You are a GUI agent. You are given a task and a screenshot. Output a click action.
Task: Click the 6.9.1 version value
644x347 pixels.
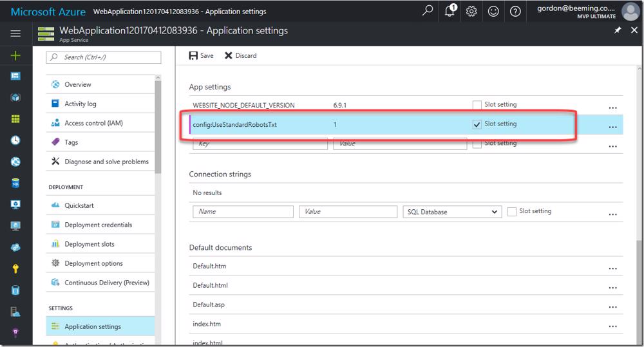coord(339,105)
